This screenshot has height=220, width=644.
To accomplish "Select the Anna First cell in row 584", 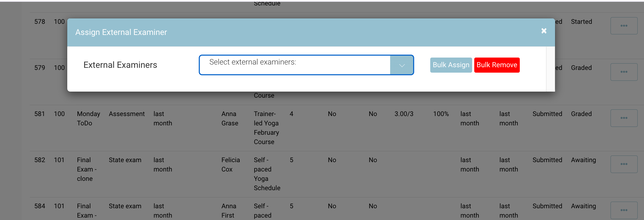I will coord(229,211).
